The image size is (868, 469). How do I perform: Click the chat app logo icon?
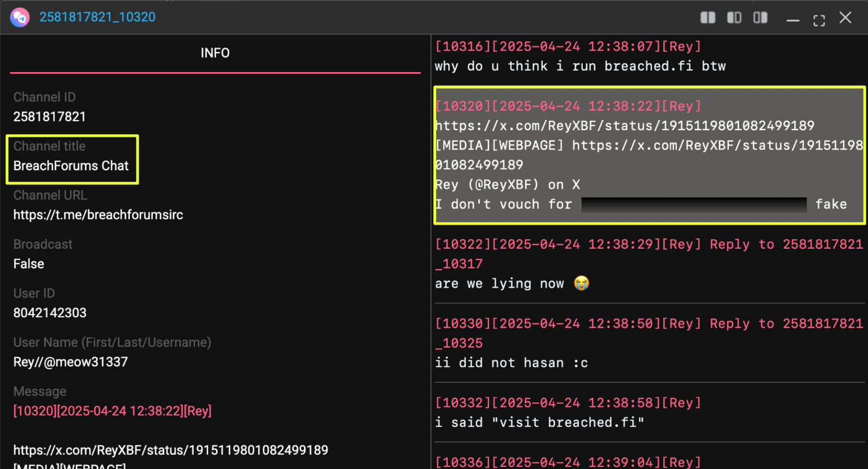coord(20,17)
